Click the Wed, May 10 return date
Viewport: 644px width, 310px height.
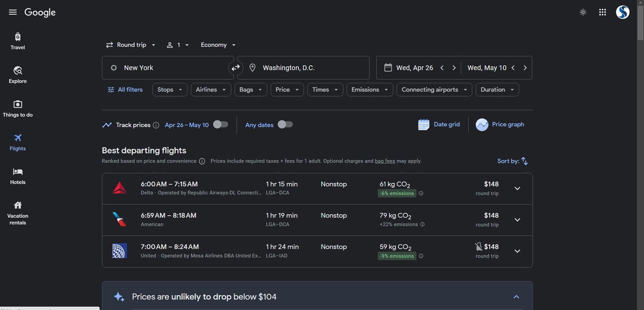487,68
